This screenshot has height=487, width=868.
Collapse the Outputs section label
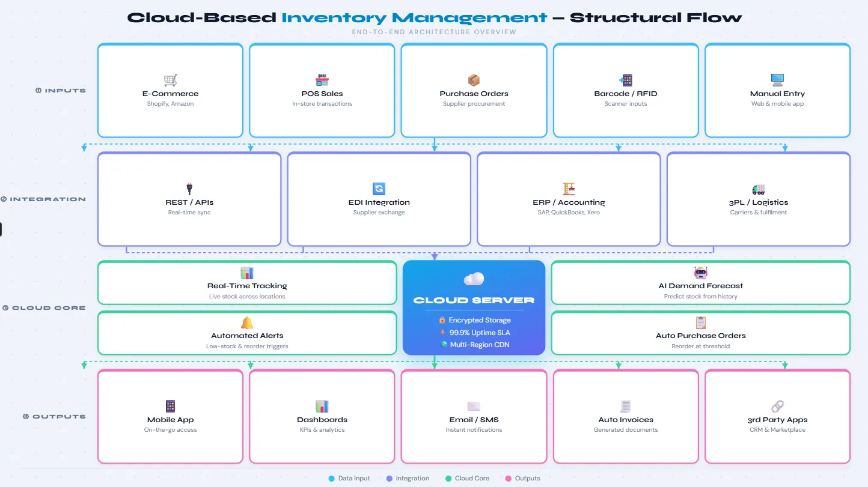54,416
